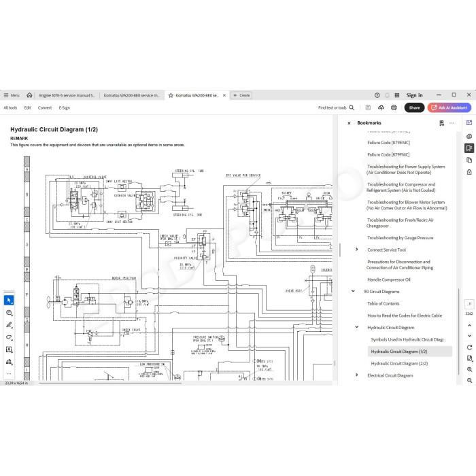The height and width of the screenshot is (476, 476).
Task: Print the document with printer icon
Action: point(394,107)
